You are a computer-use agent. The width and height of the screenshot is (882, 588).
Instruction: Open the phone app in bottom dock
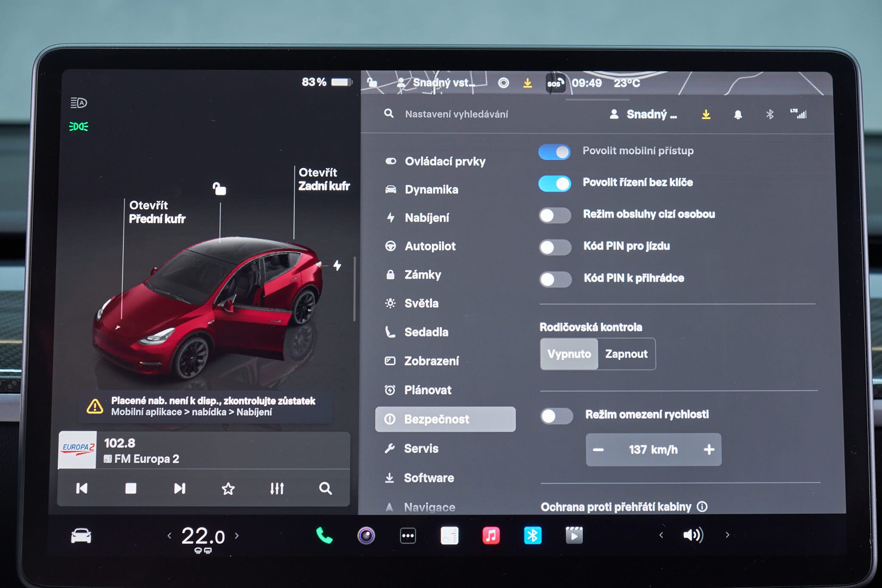pos(324,535)
